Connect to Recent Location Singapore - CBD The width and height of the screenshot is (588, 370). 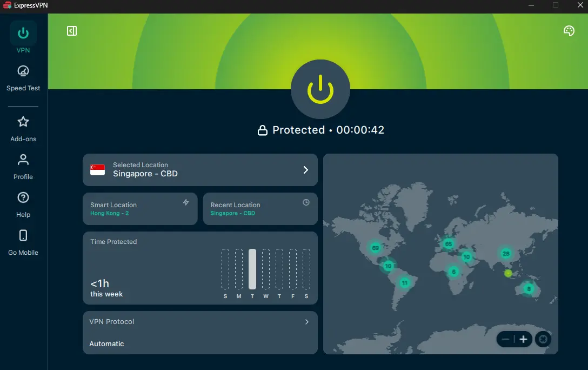point(260,209)
